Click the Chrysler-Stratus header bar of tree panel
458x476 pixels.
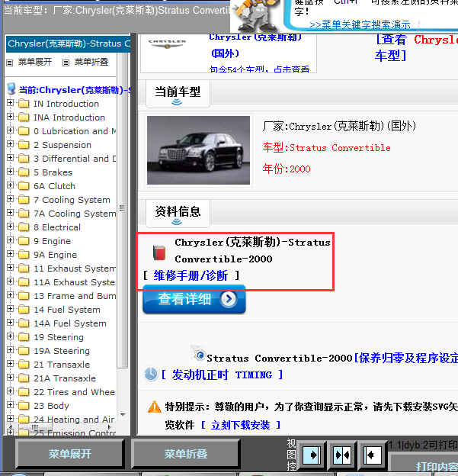(x=69, y=43)
